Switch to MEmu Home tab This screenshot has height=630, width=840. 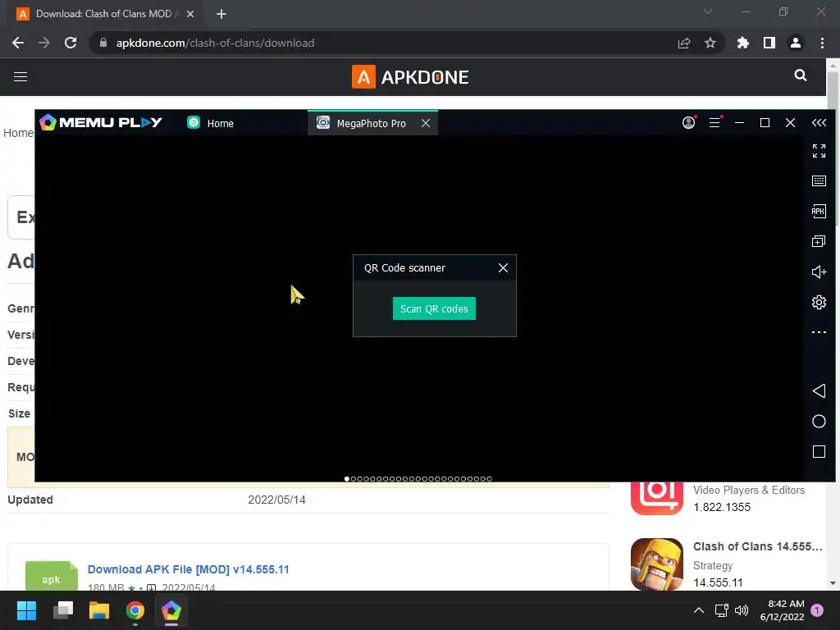point(211,123)
